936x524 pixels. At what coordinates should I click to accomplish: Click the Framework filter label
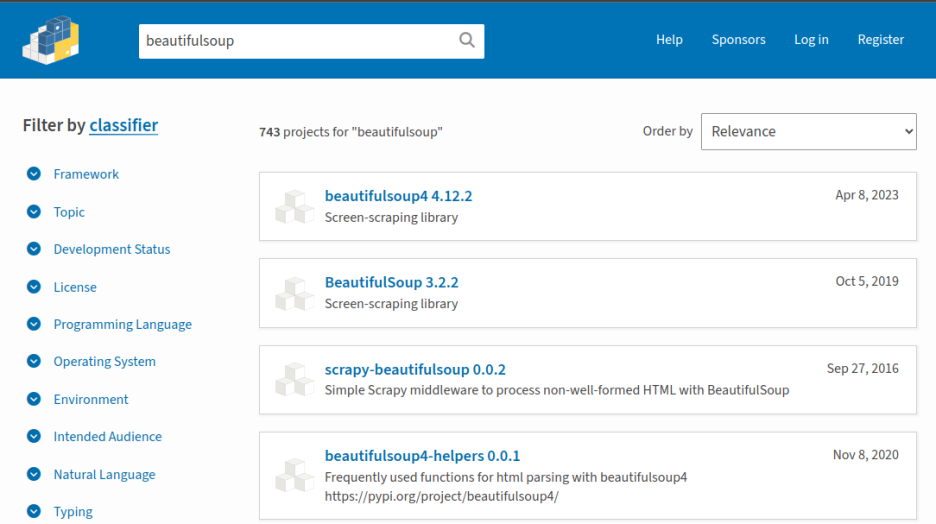(x=86, y=174)
